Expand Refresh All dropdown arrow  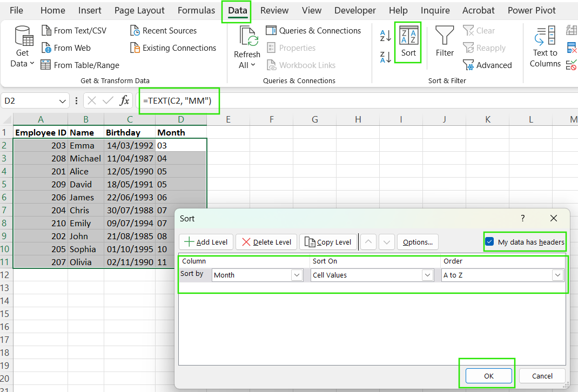click(253, 65)
